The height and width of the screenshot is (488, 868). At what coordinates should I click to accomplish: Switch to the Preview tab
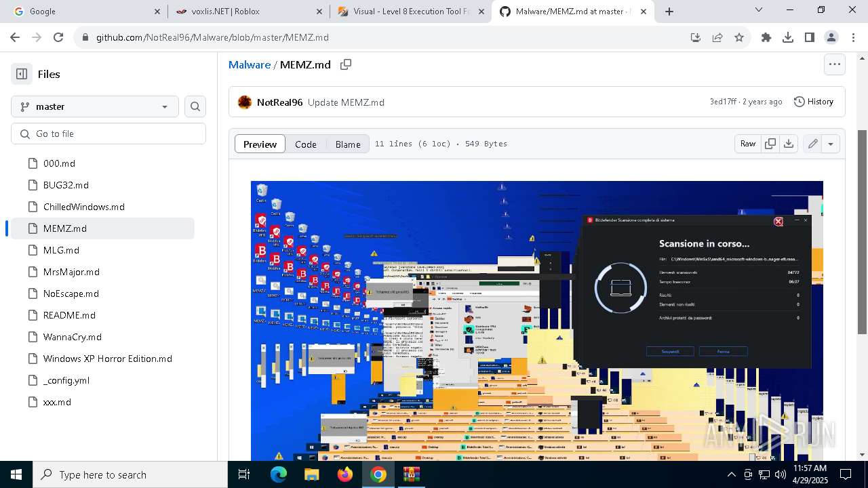(x=260, y=144)
